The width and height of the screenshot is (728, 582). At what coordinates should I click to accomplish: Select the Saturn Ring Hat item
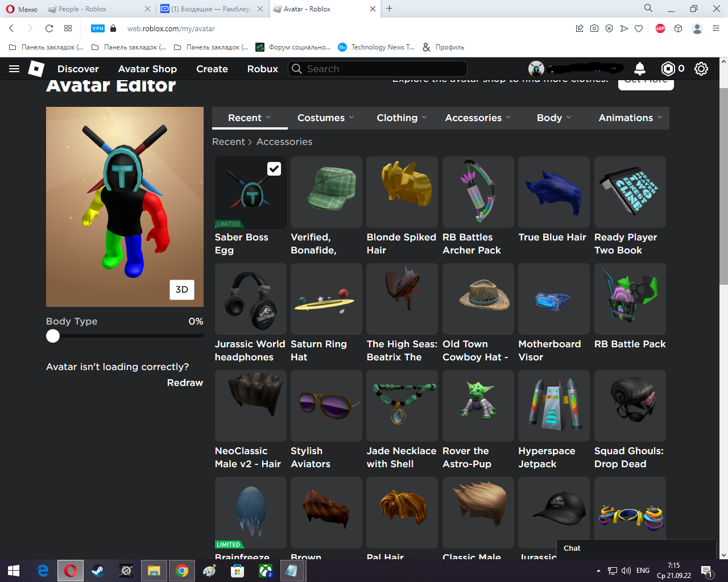326,299
